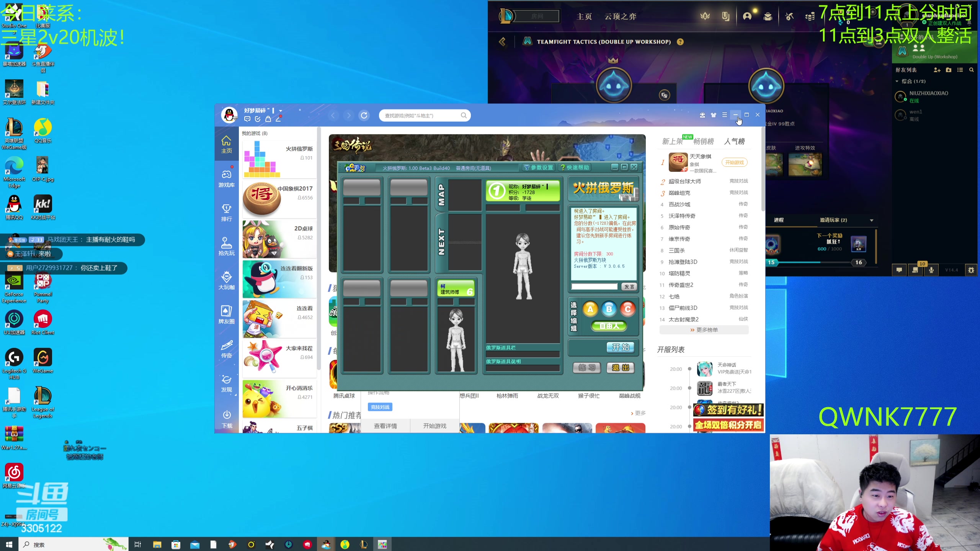Switch to 人气榜 tab
This screenshot has width=980, height=551.
(x=734, y=141)
